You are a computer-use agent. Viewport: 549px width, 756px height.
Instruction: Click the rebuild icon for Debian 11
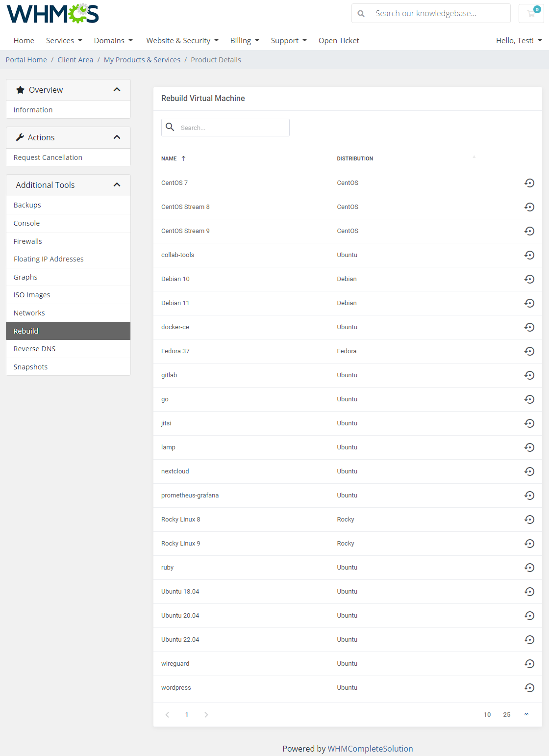pos(529,303)
